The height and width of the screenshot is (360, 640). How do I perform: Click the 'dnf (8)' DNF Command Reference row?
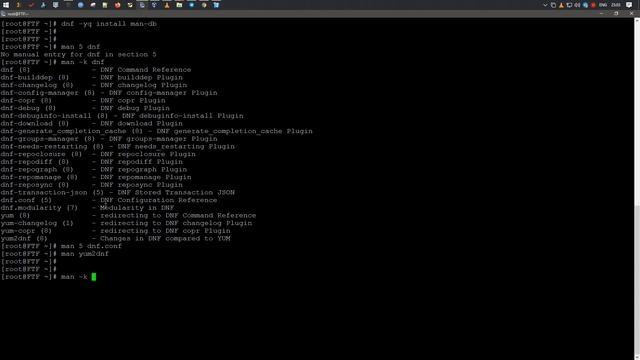(96, 70)
